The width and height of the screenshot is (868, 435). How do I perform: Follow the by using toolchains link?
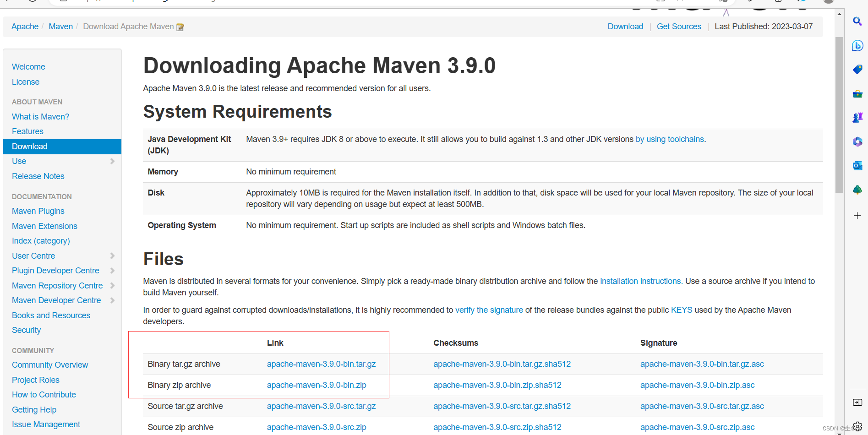[x=670, y=139]
